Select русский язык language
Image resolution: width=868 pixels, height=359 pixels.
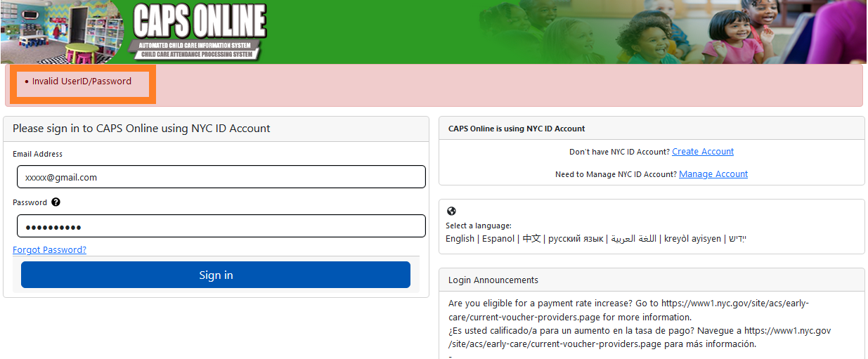coord(576,239)
